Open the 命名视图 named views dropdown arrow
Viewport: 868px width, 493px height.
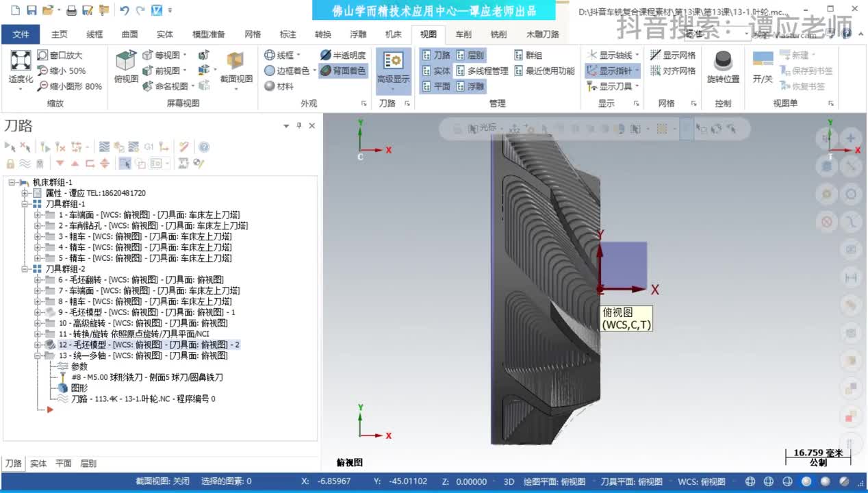point(193,86)
